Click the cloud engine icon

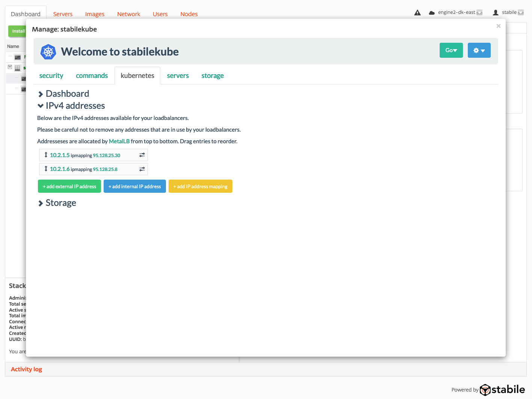click(432, 13)
